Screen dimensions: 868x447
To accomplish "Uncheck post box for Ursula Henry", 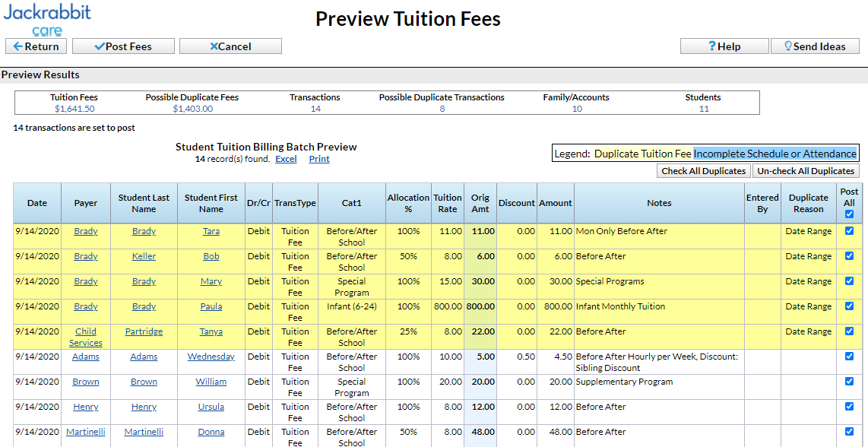I will [x=849, y=406].
